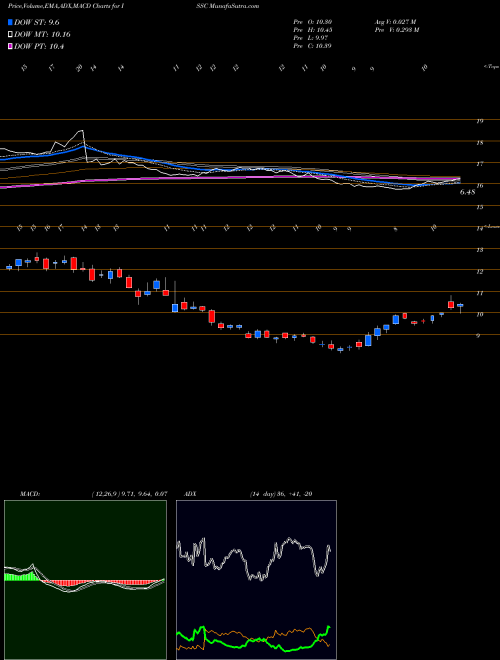500x660 pixels.
Task: Click the 'MACD:' panel label
Action: click(x=29, y=494)
